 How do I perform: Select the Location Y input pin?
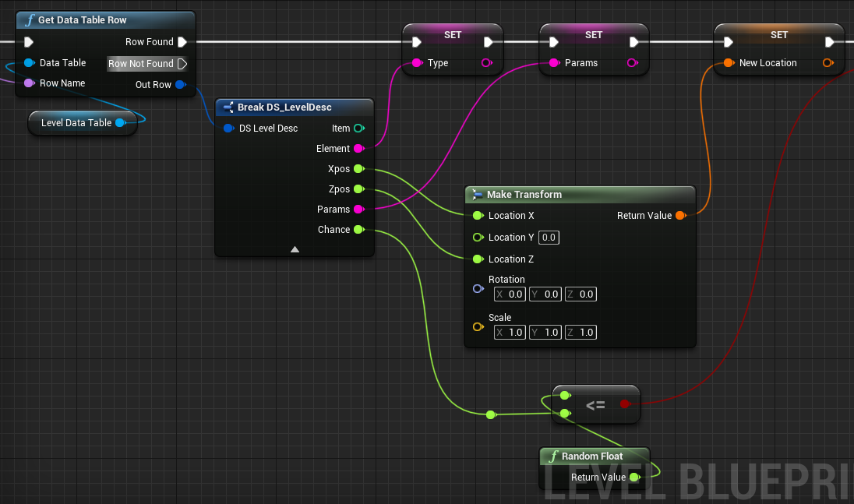[478, 238]
